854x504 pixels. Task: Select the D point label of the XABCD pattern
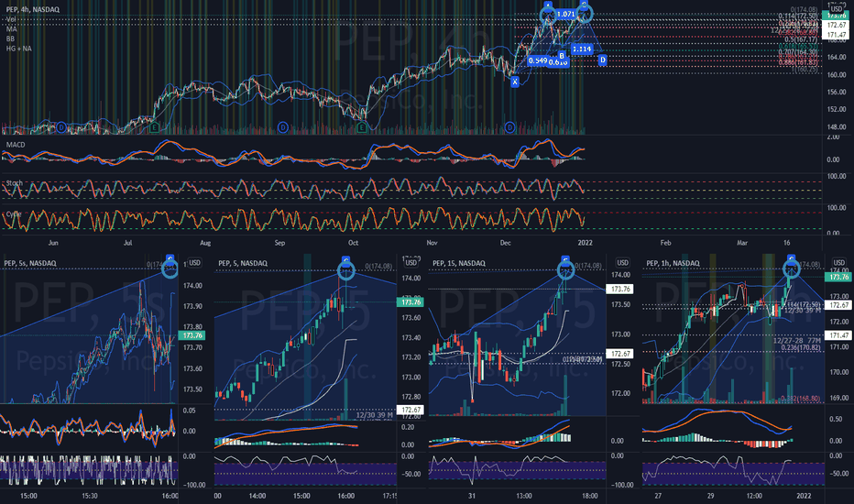pos(602,60)
